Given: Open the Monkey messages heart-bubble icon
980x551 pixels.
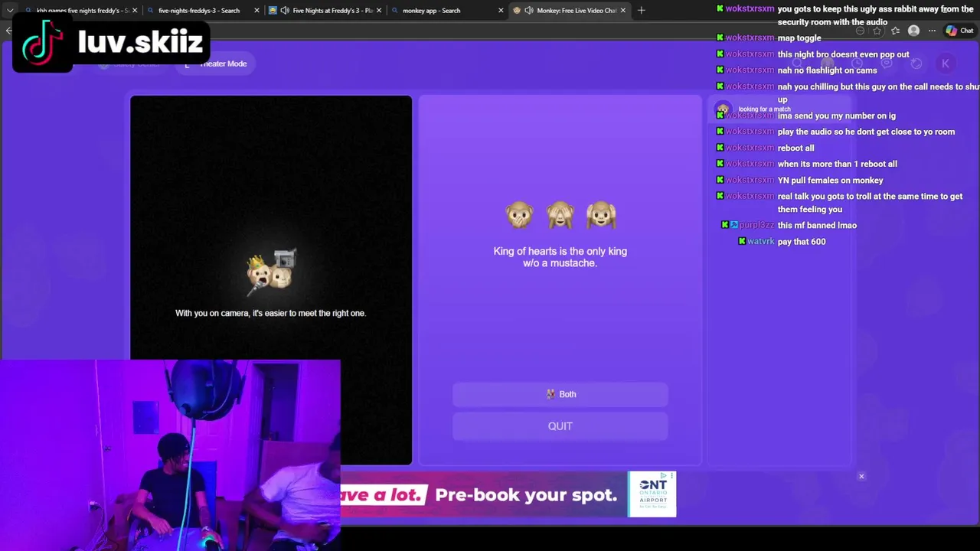Looking at the screenshot, I should click(887, 64).
